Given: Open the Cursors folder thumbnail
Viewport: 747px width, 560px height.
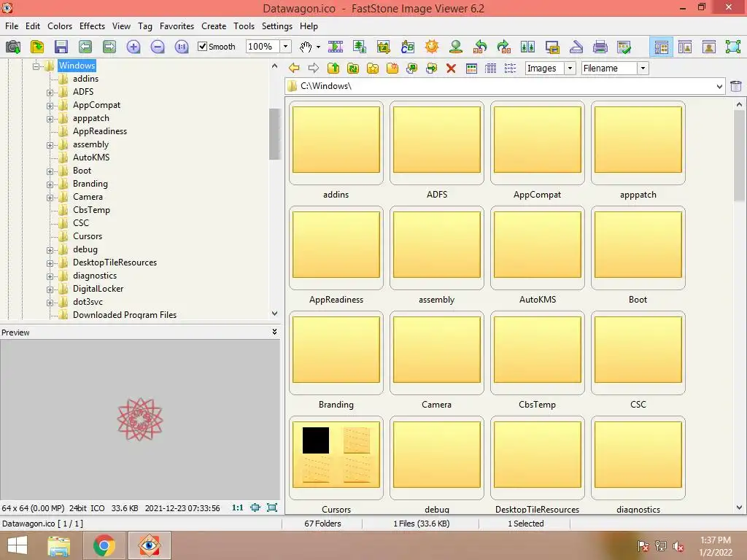Looking at the screenshot, I should coord(336,457).
